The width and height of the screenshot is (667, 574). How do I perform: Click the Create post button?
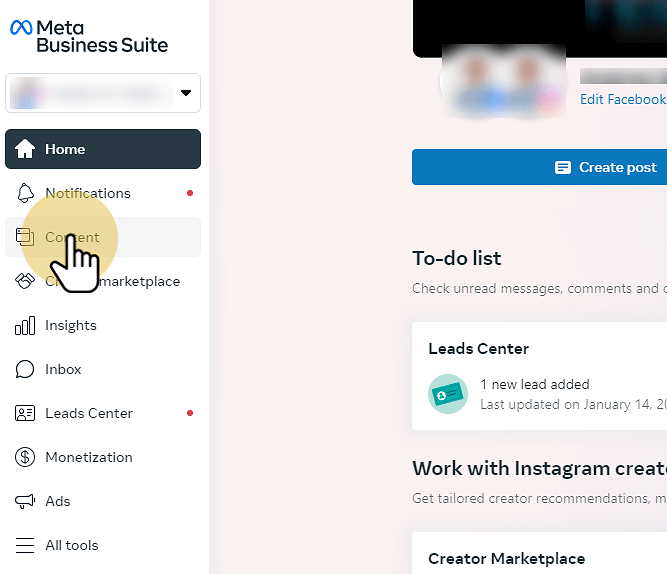[539, 167]
